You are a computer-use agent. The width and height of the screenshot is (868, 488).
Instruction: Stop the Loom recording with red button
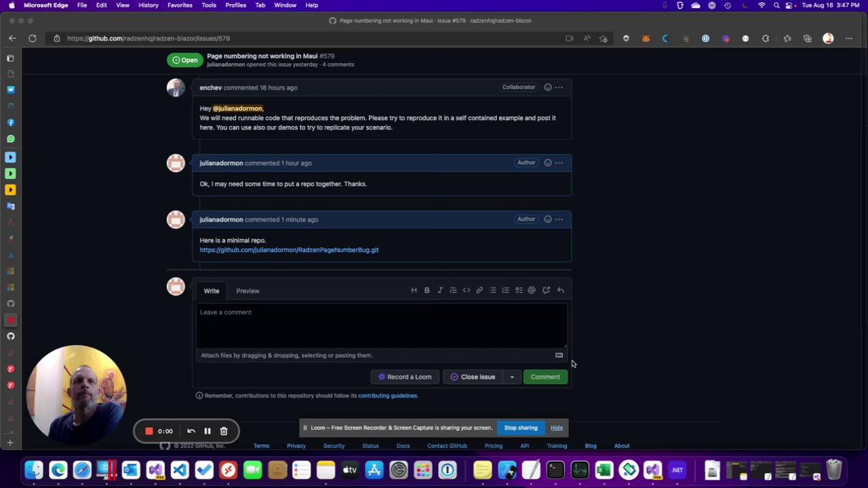[x=149, y=431]
